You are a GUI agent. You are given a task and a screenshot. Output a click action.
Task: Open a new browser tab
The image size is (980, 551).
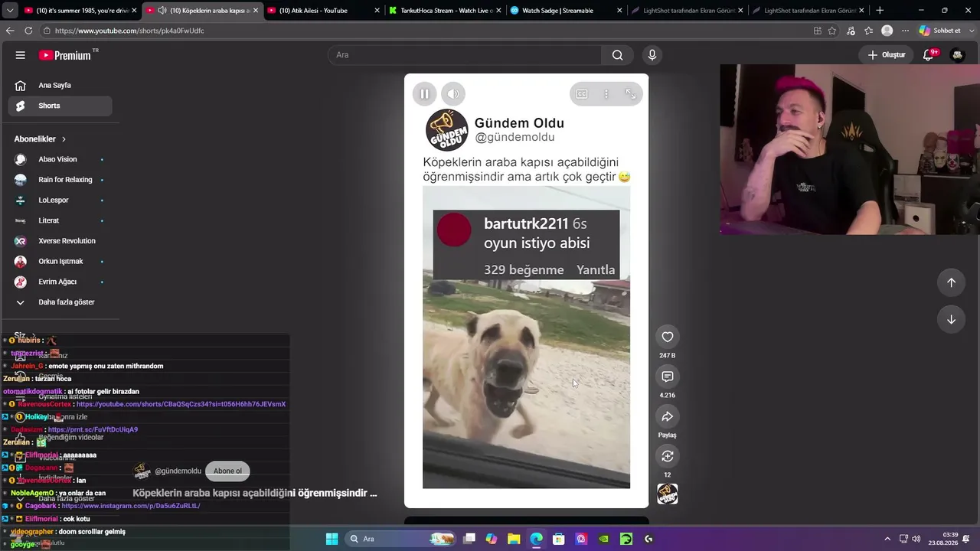880,11
